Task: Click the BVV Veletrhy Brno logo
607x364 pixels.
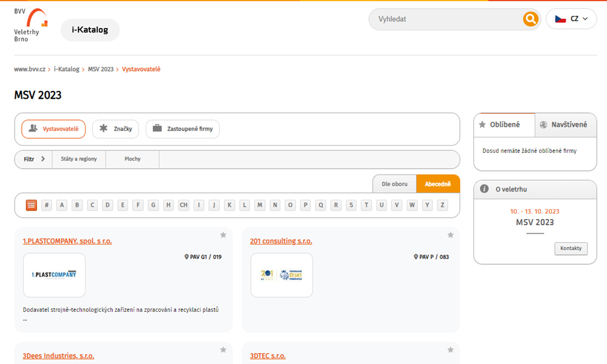Action: 30,25
